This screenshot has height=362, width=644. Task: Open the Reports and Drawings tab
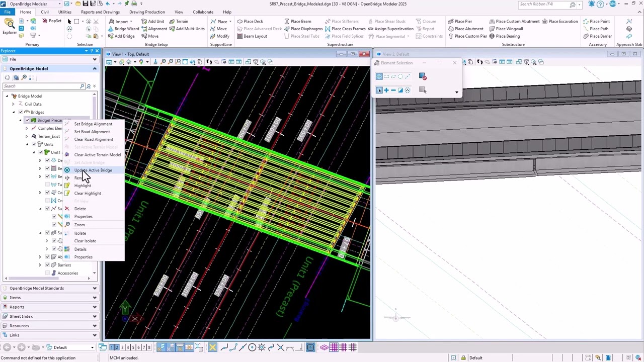tap(100, 12)
